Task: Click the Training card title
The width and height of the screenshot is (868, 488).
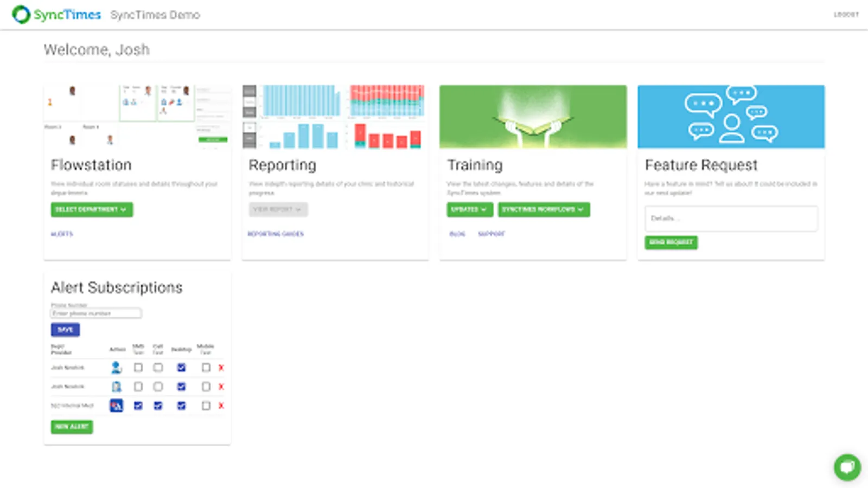Action: tap(475, 165)
